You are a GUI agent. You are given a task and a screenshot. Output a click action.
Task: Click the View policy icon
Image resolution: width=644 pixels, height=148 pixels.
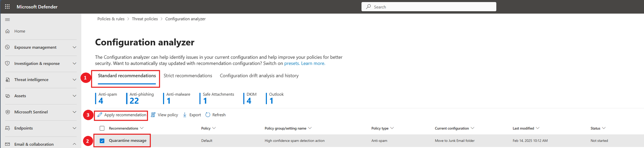click(x=153, y=115)
